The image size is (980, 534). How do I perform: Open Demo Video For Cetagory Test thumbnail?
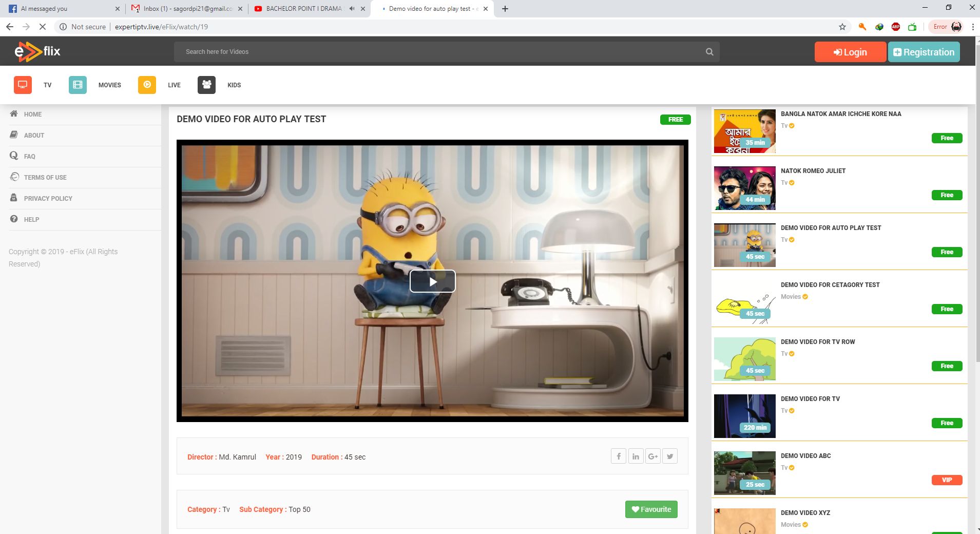(x=745, y=302)
